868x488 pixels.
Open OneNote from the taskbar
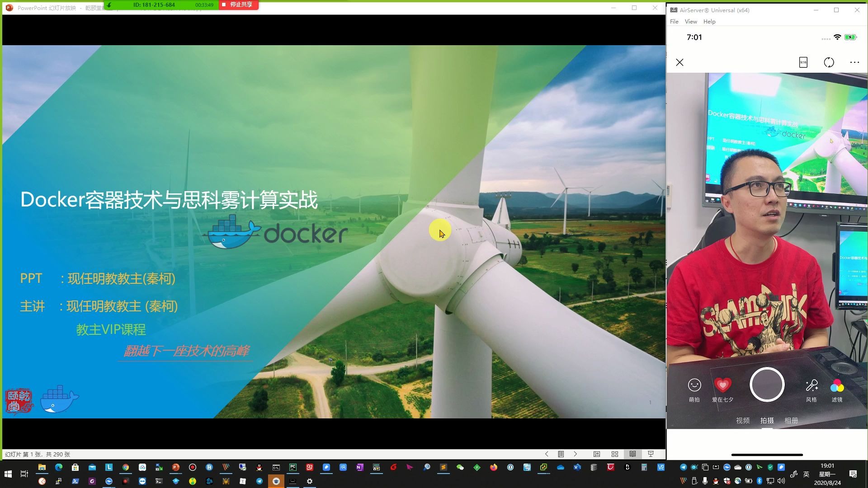pyautogui.click(x=360, y=467)
